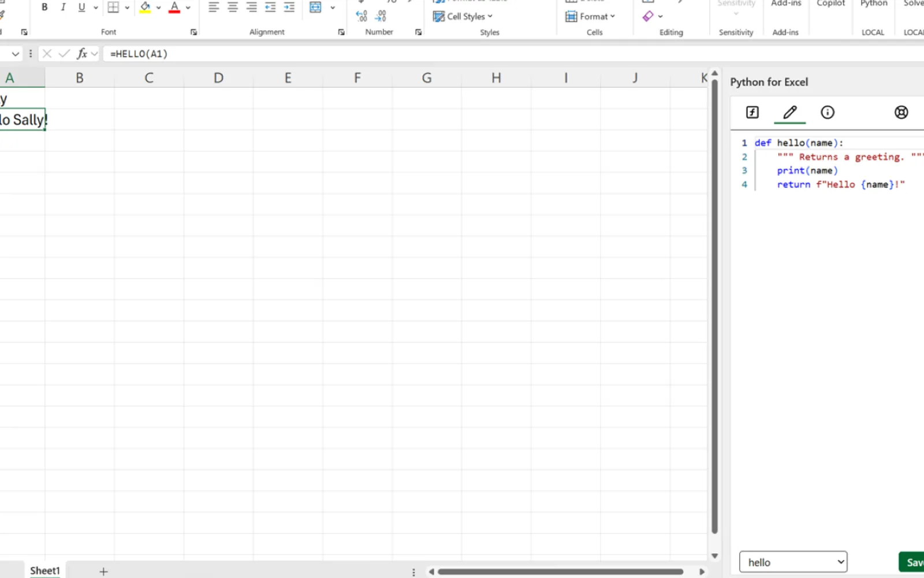Open fill color dropdown arrow

tap(159, 8)
